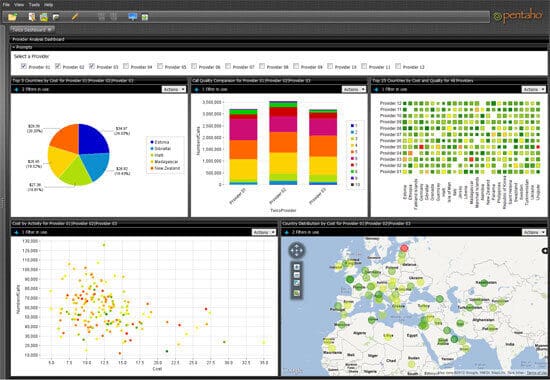The width and height of the screenshot is (550, 380).
Task: Open Actions dropdown on Country Distribution panel
Action: 534,232
